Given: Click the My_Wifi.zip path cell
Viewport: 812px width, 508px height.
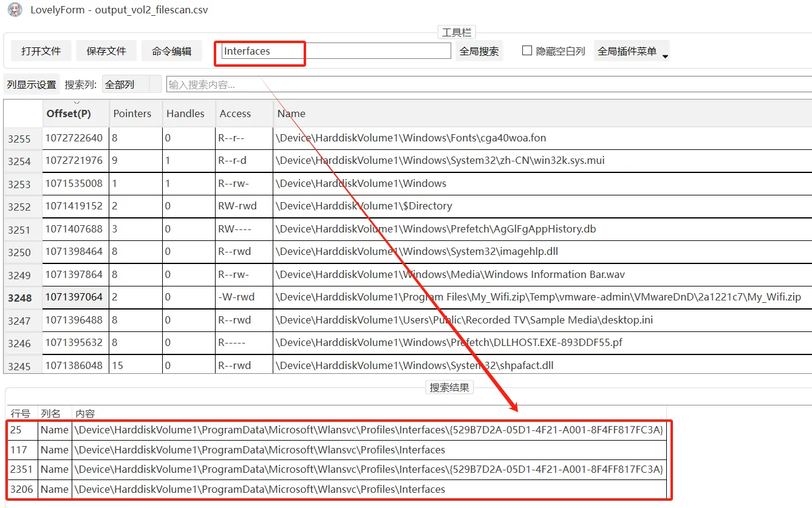Looking at the screenshot, I should pos(542,297).
